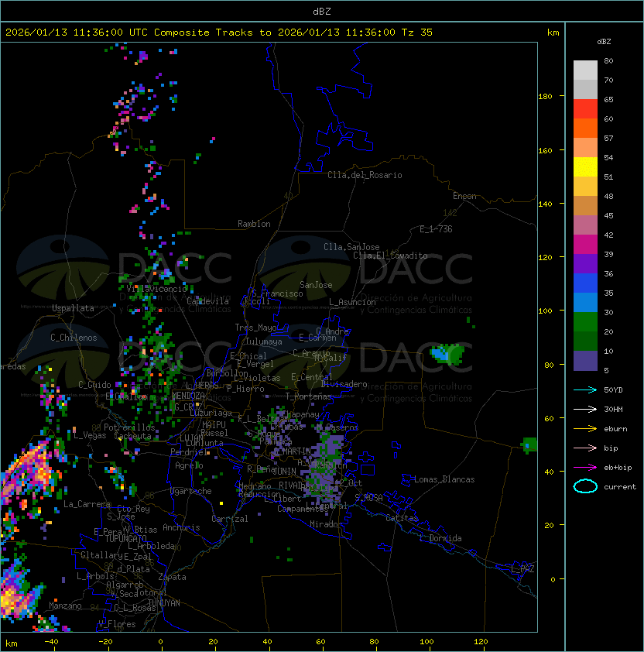Click the 'Clla.El_Cavadito' map label

(x=390, y=256)
